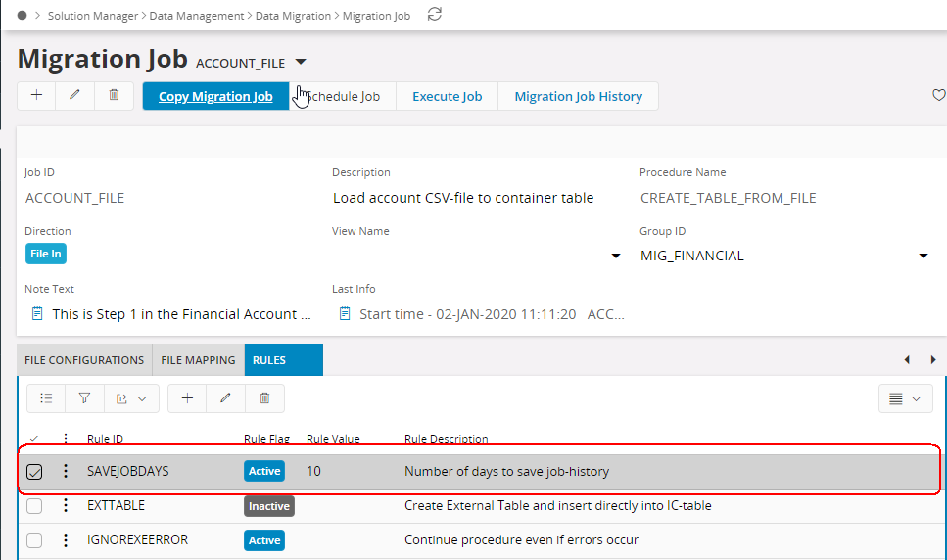
Task: Click the heart favorite icon
Action: (x=938, y=95)
